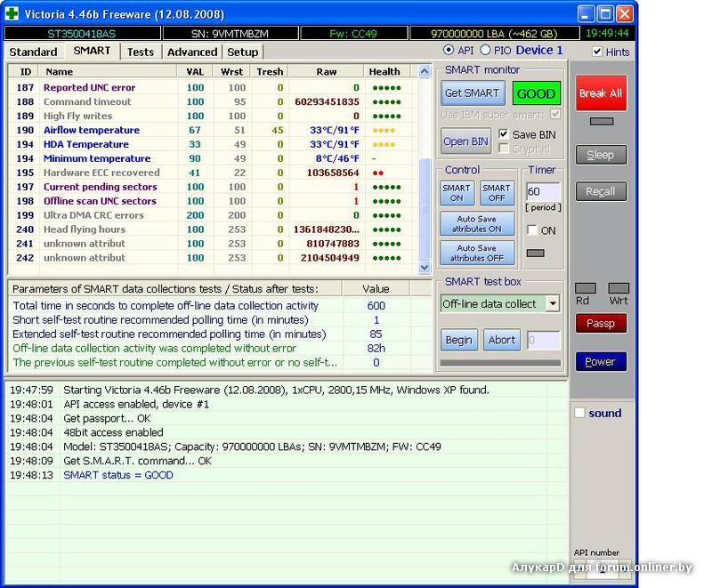
Task: Click the SMART table scroll up arrow
Action: pyautogui.click(x=425, y=71)
